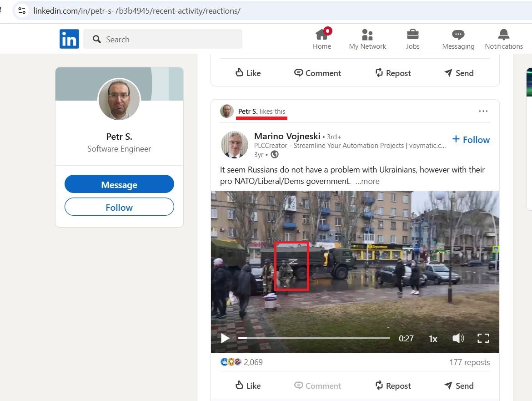
Task: Change playback speed via 1x control
Action: (x=433, y=339)
